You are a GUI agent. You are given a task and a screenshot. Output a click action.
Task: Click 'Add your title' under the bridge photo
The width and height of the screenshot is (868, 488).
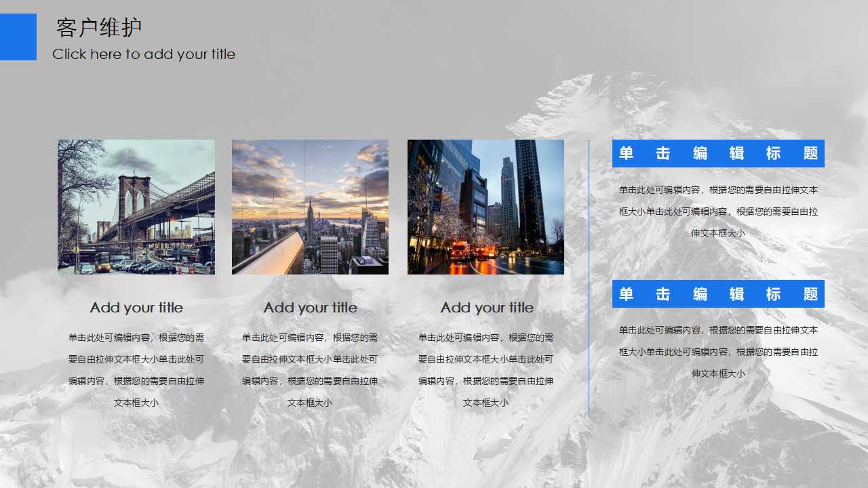click(136, 308)
